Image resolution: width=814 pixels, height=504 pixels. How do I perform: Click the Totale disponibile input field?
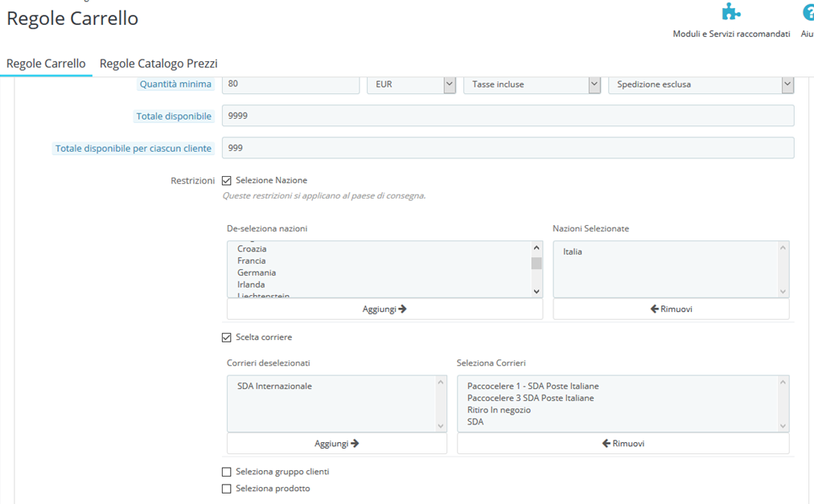[x=508, y=116]
